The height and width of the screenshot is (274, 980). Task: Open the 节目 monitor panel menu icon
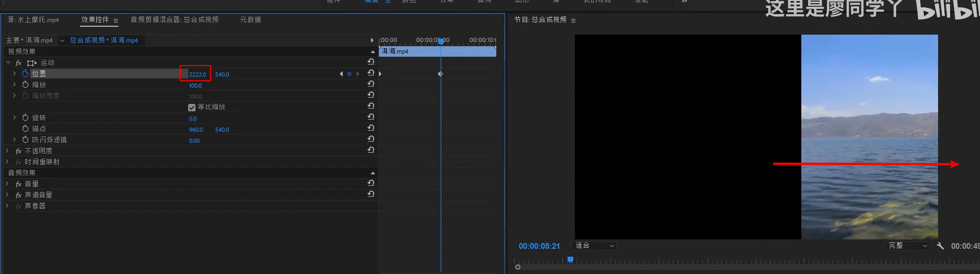[x=573, y=20]
